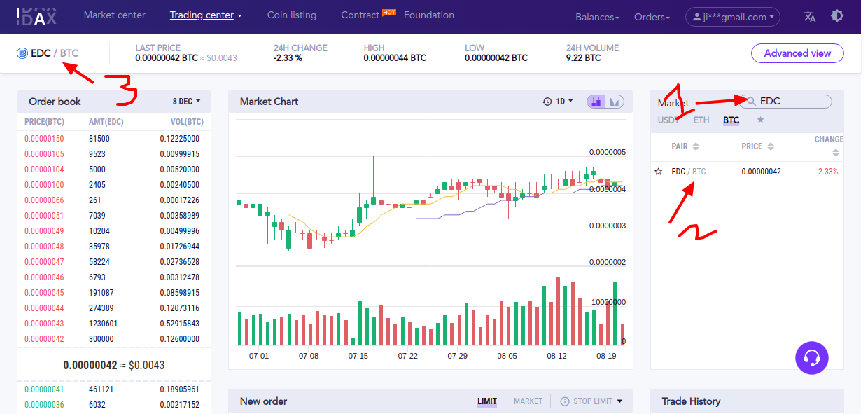Open the Orders dropdown

coord(652,17)
